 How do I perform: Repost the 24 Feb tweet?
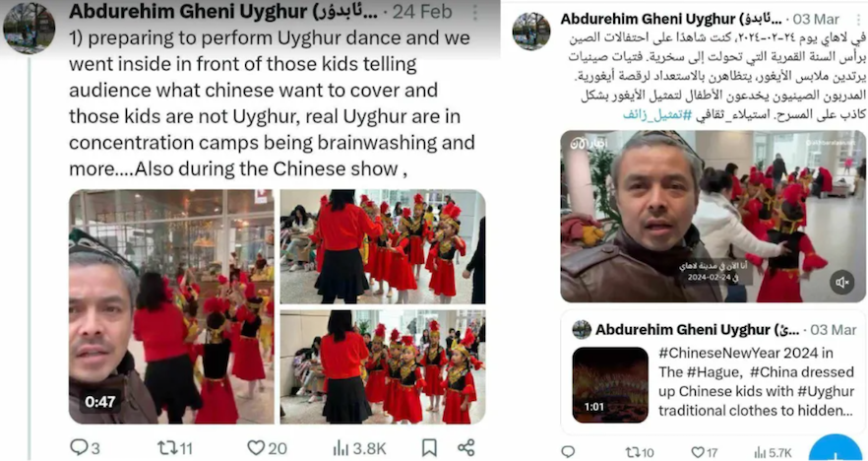(174, 447)
